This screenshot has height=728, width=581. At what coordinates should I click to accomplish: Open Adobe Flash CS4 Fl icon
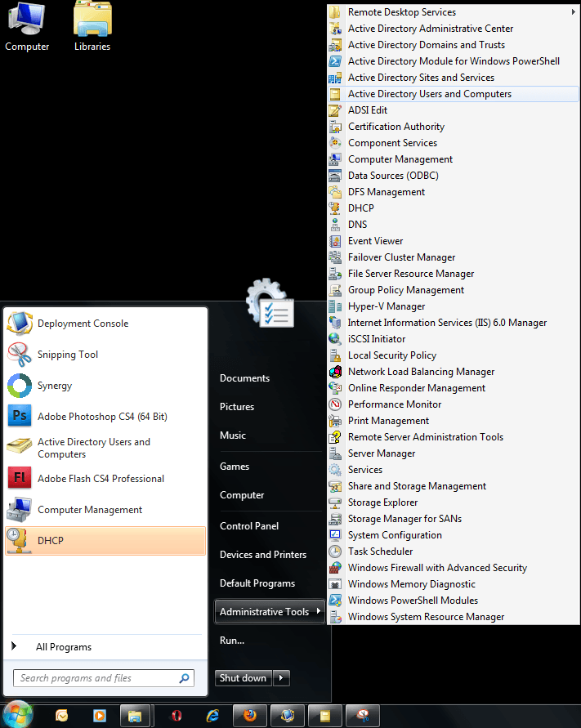pyautogui.click(x=20, y=478)
